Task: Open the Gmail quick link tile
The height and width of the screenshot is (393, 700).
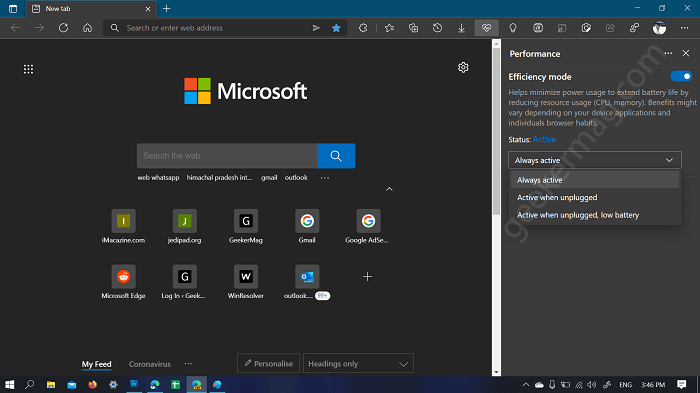Action: click(x=307, y=226)
